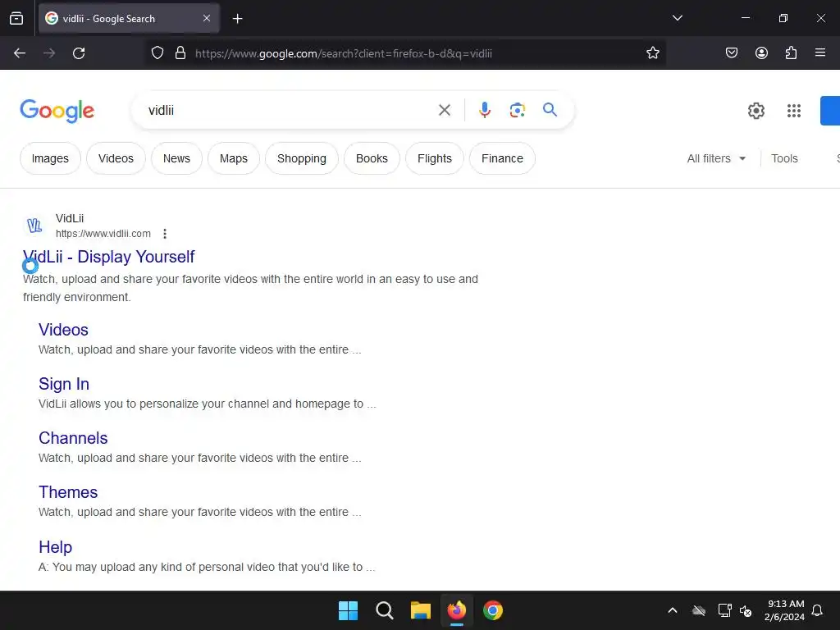Clear the search query with X
This screenshot has width=840, height=630.
click(x=444, y=111)
